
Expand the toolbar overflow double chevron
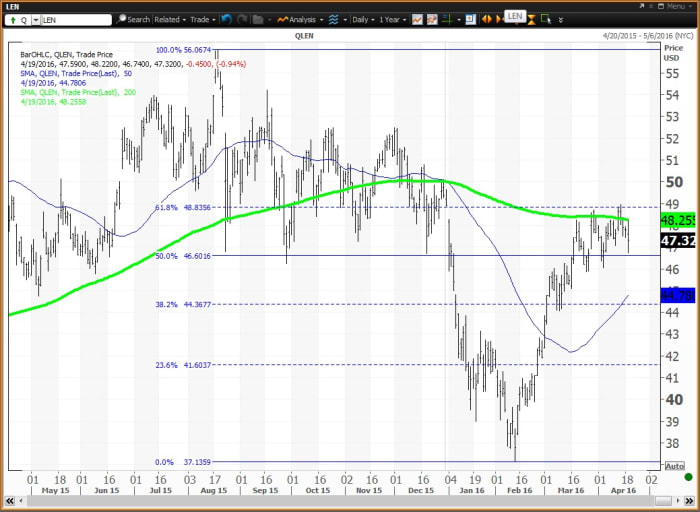click(x=561, y=19)
